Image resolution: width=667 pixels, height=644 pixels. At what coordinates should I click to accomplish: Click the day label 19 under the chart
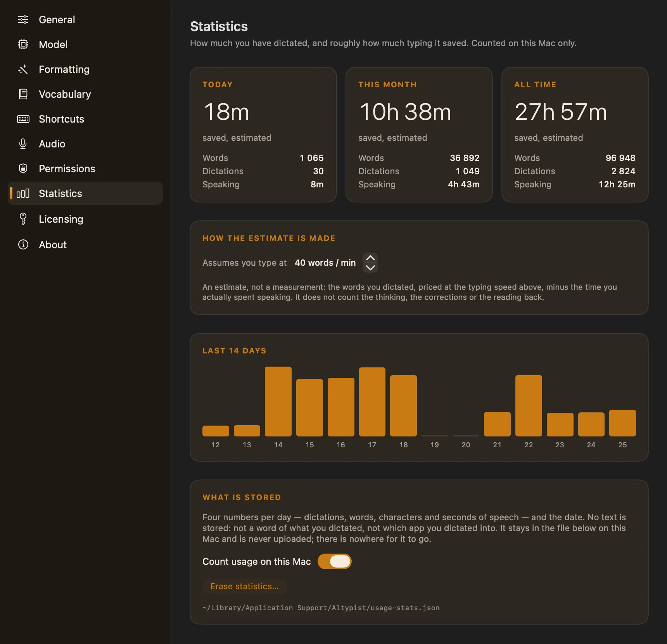click(x=435, y=445)
